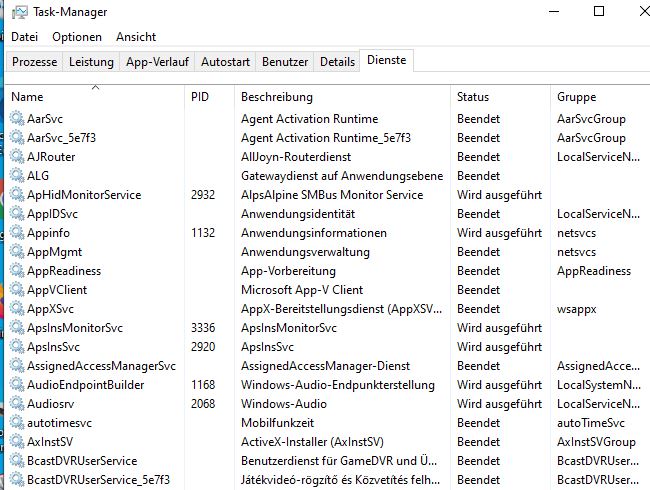The height and width of the screenshot is (490, 650).
Task: Select PID 2932 cell
Action: [x=203, y=194]
